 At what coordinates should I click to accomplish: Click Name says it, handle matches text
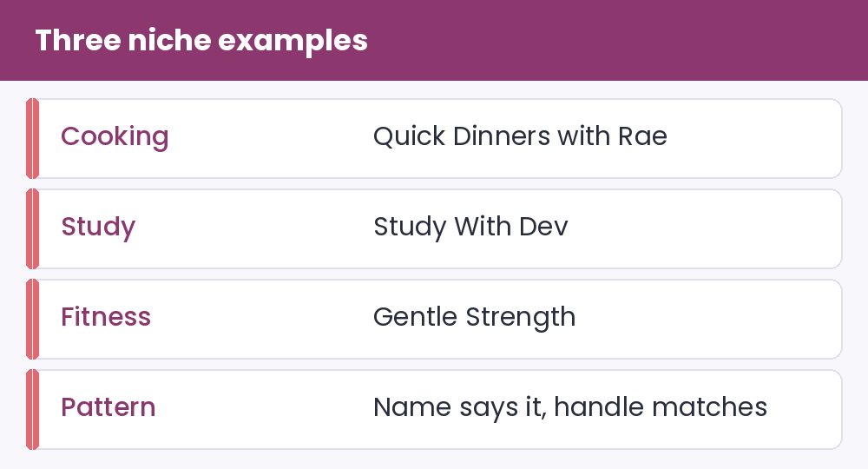[570, 407]
